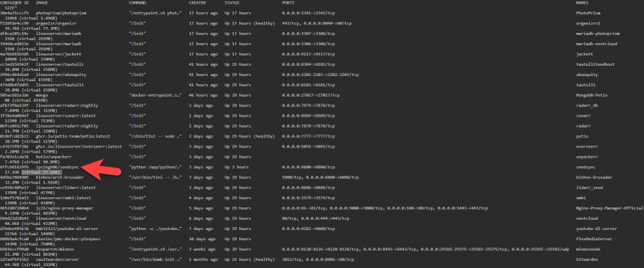
Task: Click the 'CREATED' column header
Action: tap(198, 3)
